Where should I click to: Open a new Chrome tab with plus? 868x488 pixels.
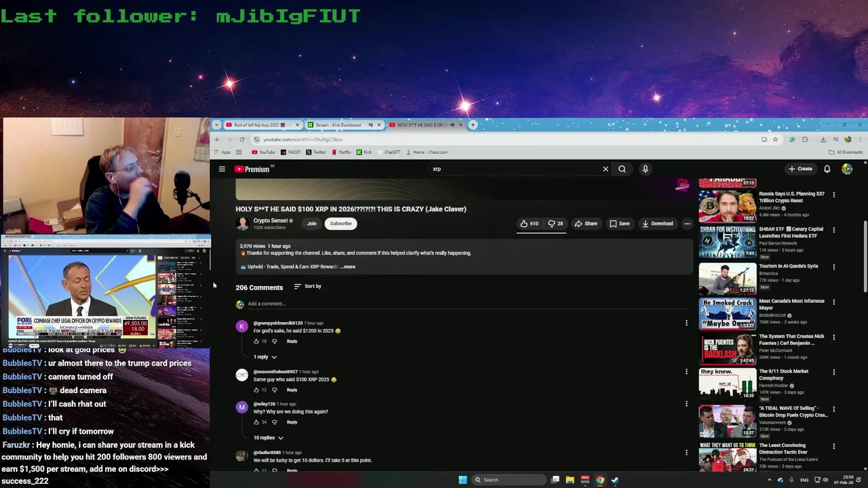click(x=473, y=125)
